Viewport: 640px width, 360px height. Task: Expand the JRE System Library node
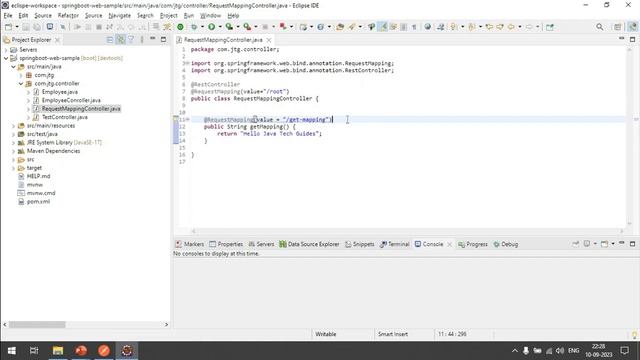click(13, 143)
